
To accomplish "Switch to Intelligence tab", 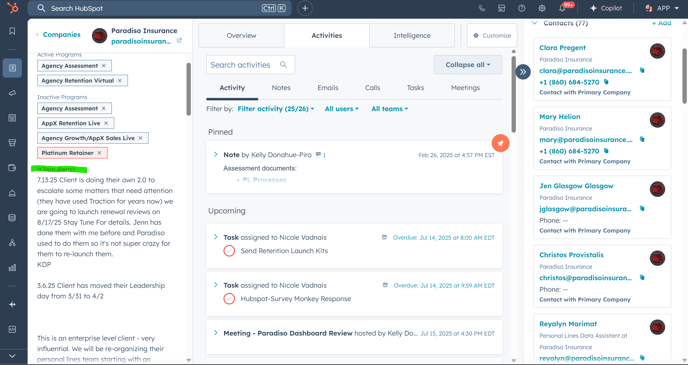I will click(x=412, y=36).
